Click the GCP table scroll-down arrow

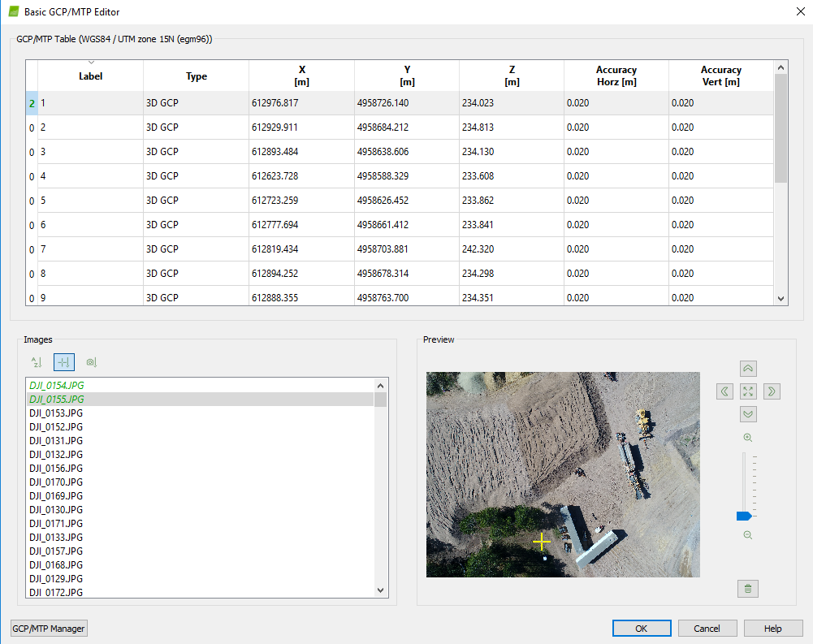click(781, 299)
